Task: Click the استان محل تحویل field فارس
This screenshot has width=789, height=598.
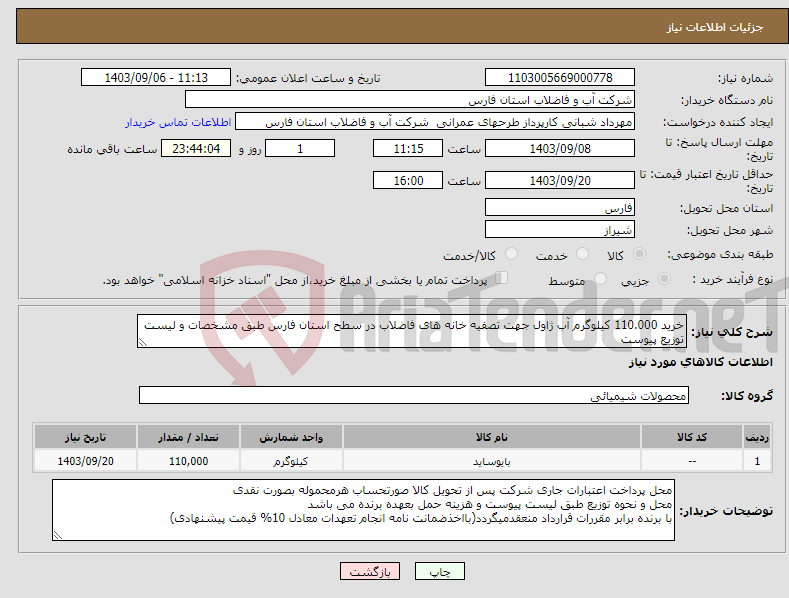Action: pos(560,207)
